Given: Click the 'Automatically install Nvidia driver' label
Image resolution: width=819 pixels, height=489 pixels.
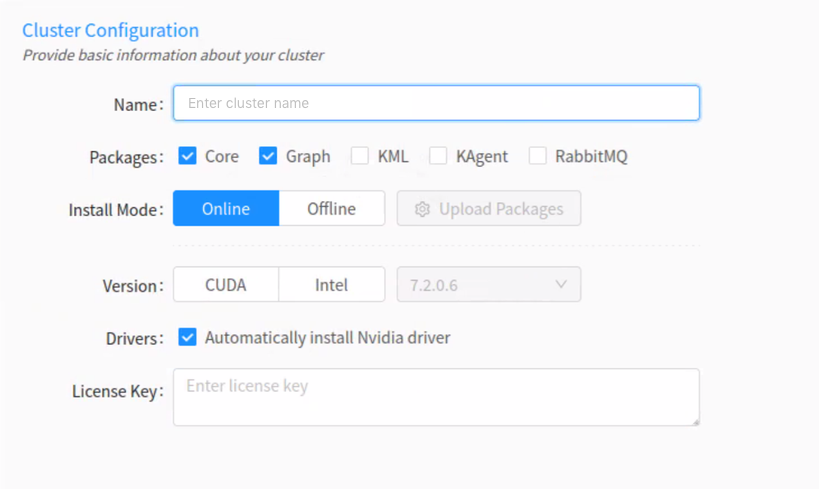Looking at the screenshot, I should pos(327,337).
